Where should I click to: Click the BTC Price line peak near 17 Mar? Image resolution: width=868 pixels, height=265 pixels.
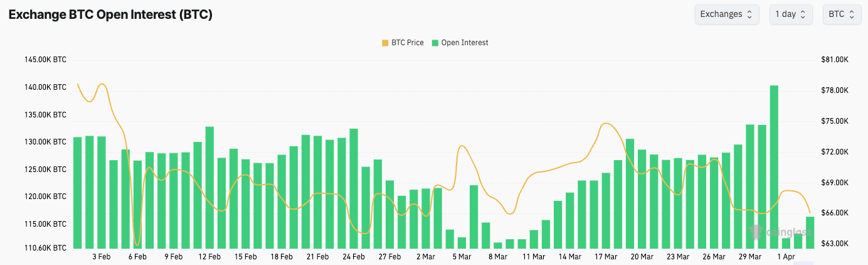click(606, 124)
